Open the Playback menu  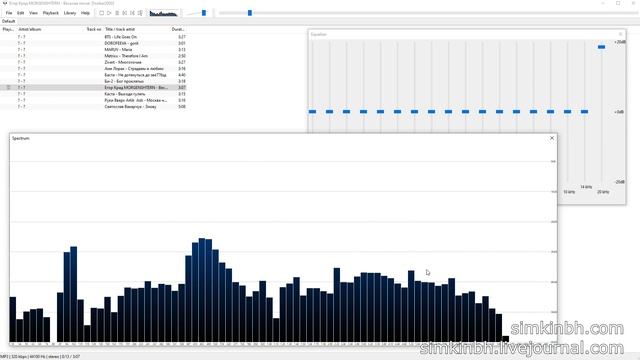point(51,13)
